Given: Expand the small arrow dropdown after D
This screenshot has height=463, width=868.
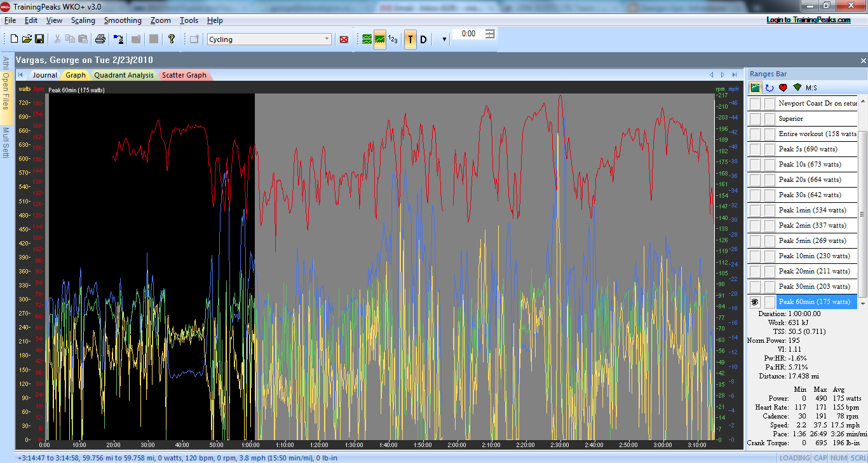Looking at the screenshot, I should coord(444,39).
